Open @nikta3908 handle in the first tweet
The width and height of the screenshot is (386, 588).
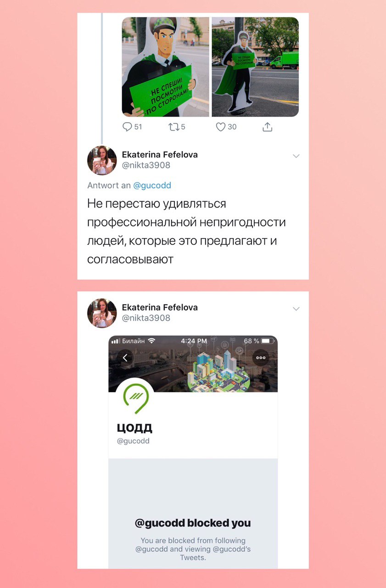[x=146, y=165]
